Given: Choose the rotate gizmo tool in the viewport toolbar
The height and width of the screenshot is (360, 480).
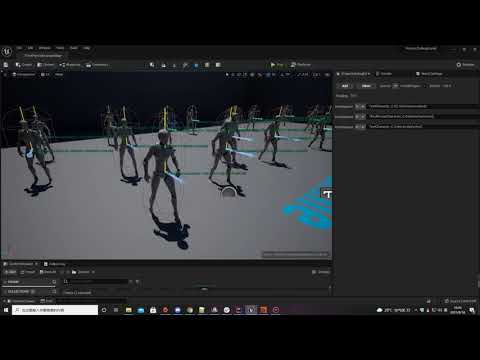Looking at the screenshot, I should coord(239,75).
